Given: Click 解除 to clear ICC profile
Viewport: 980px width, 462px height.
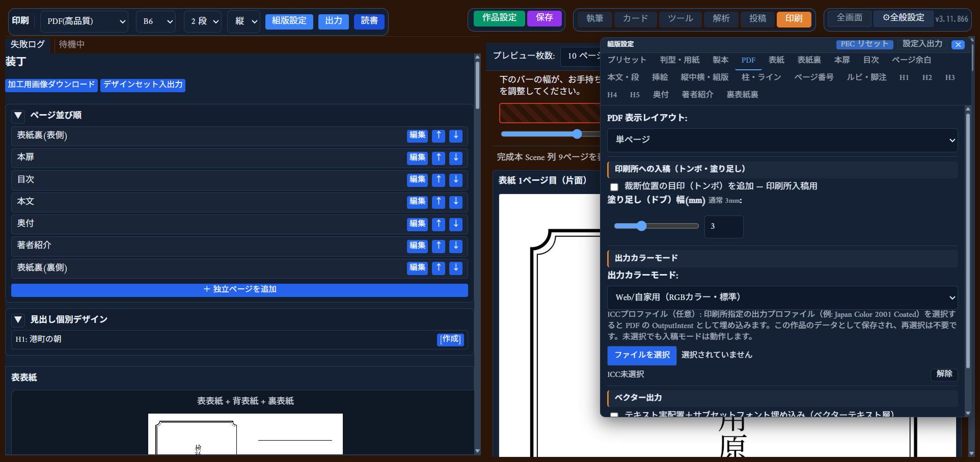Looking at the screenshot, I should [944, 374].
